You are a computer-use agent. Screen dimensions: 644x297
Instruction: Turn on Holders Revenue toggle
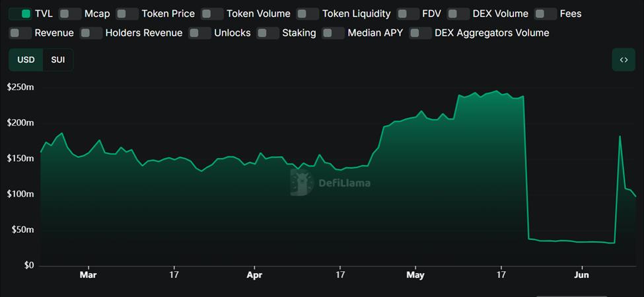(90, 32)
